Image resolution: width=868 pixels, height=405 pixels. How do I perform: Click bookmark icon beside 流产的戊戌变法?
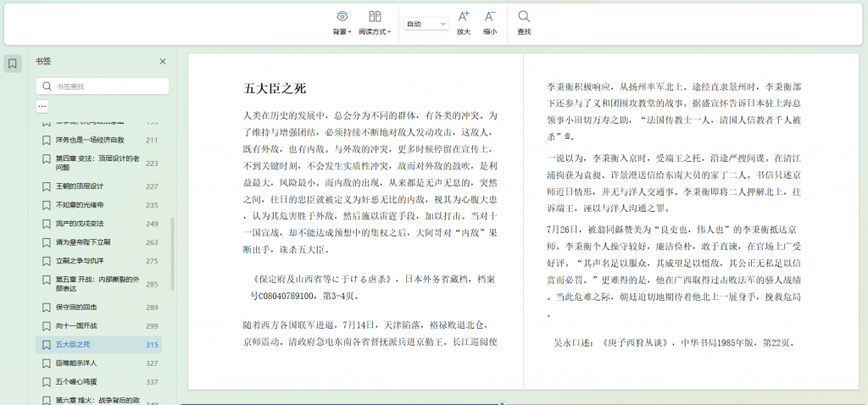tap(46, 224)
